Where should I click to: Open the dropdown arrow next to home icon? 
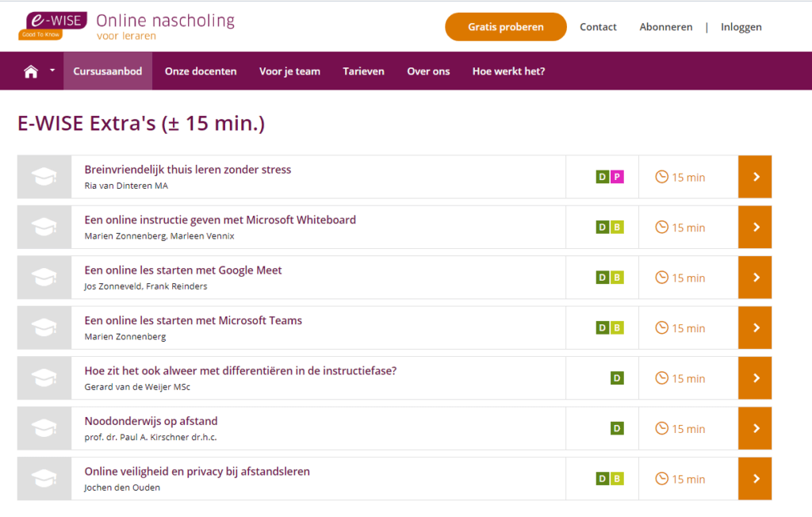tap(52, 71)
